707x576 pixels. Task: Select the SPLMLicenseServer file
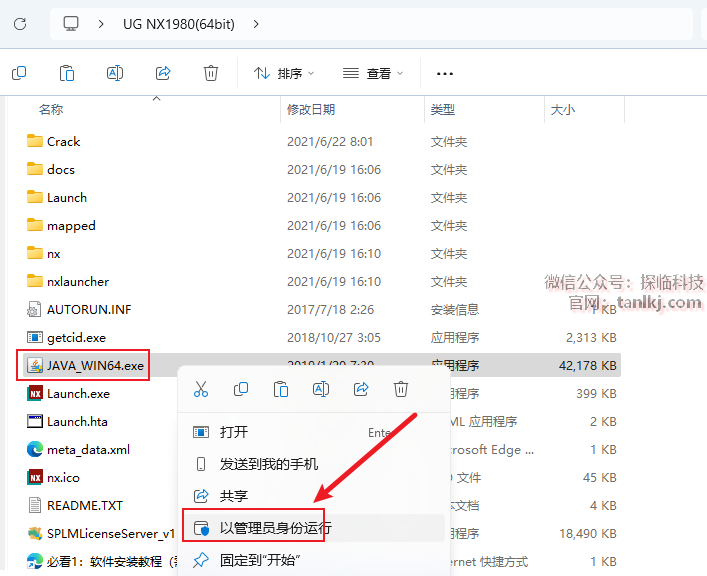pos(101,534)
